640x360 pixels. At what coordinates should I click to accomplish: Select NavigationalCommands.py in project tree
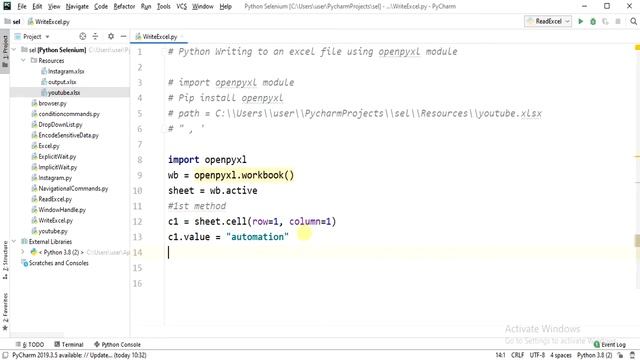70,189
